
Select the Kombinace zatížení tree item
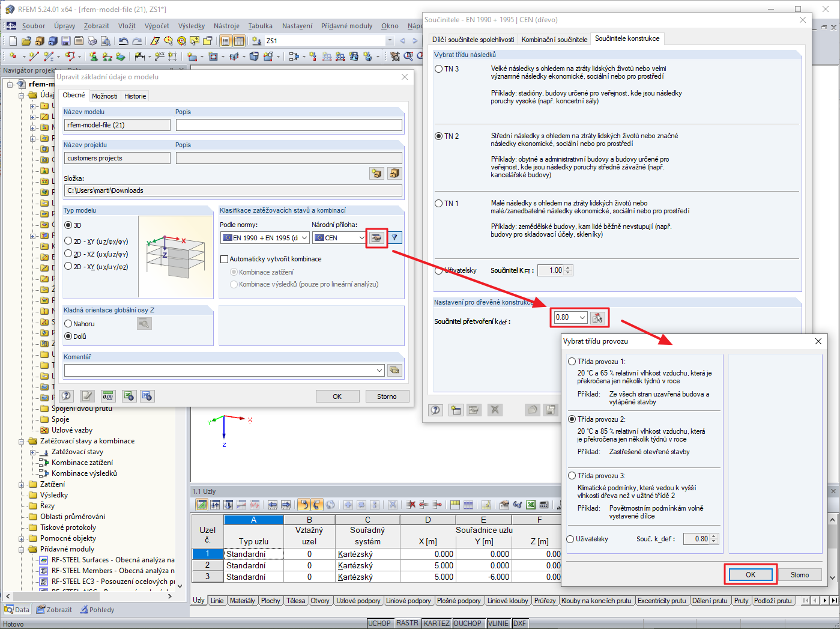[82, 463]
